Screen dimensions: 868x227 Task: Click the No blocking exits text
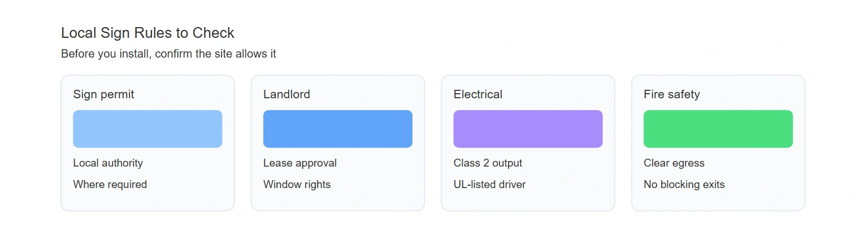(684, 185)
